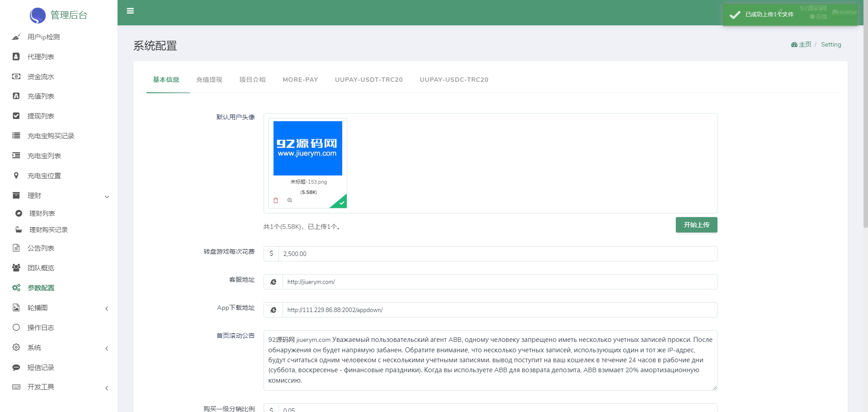Image resolution: width=868 pixels, height=412 pixels.
Task: Click the 理财 archive icon
Action: click(x=16, y=195)
